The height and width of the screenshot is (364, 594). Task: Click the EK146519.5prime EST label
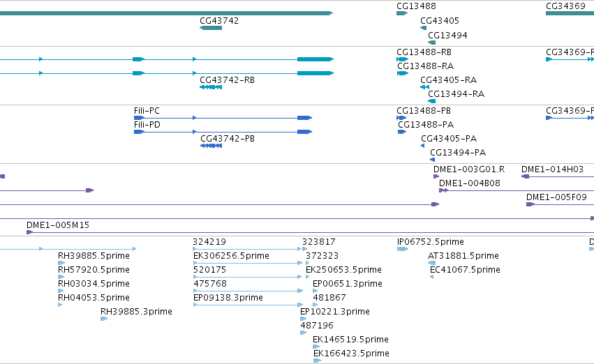click(351, 340)
